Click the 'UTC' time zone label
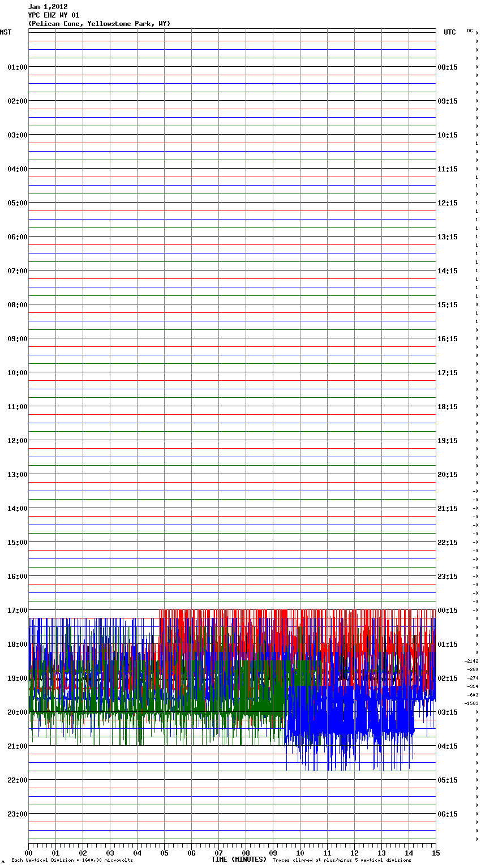Screen dimensions: 481x868 (449, 32)
